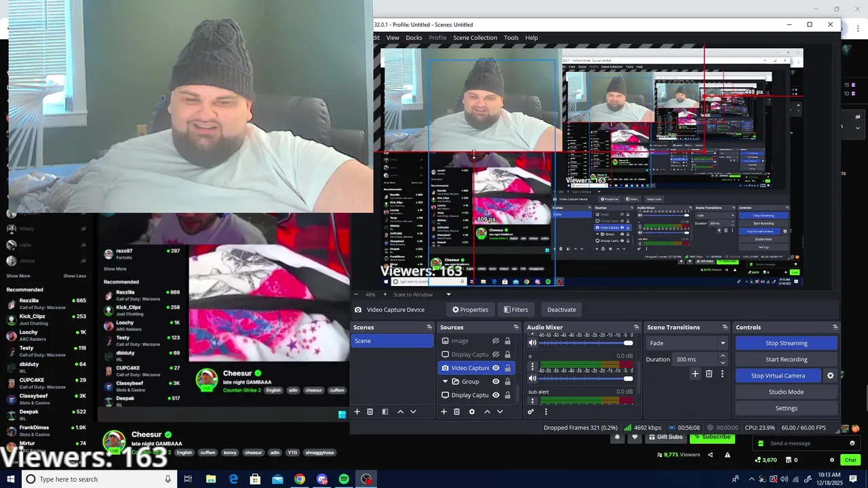Viewport: 868px width, 488px height.
Task: Hide the Group source via eye icon
Action: (496, 382)
